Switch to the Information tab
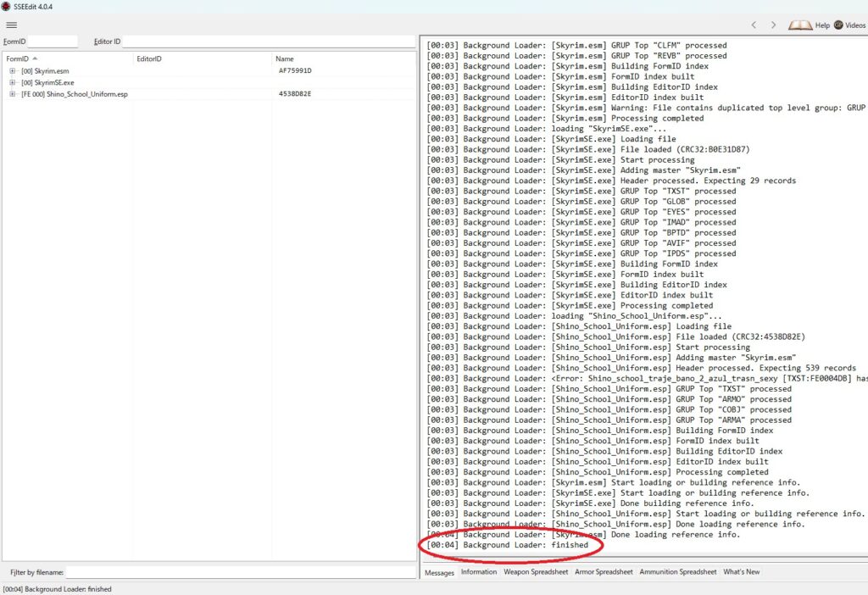 479,572
